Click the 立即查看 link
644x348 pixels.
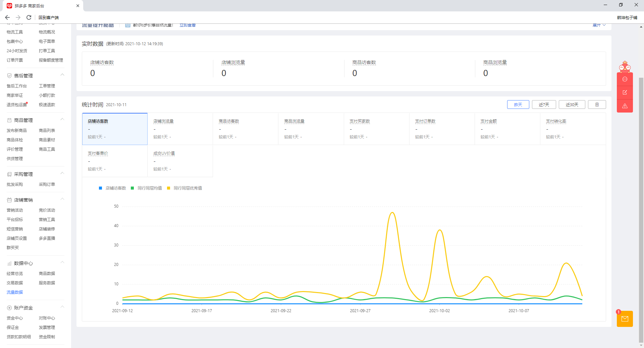[187, 25]
